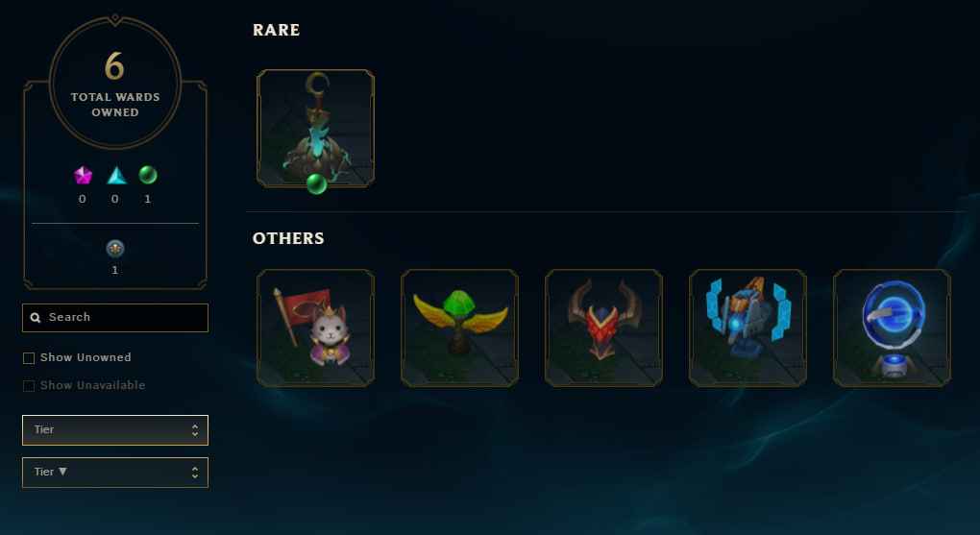Viewport: 980px width, 535px height.
Task: Enable the Show Unowned checkbox
Action: pyautogui.click(x=29, y=358)
